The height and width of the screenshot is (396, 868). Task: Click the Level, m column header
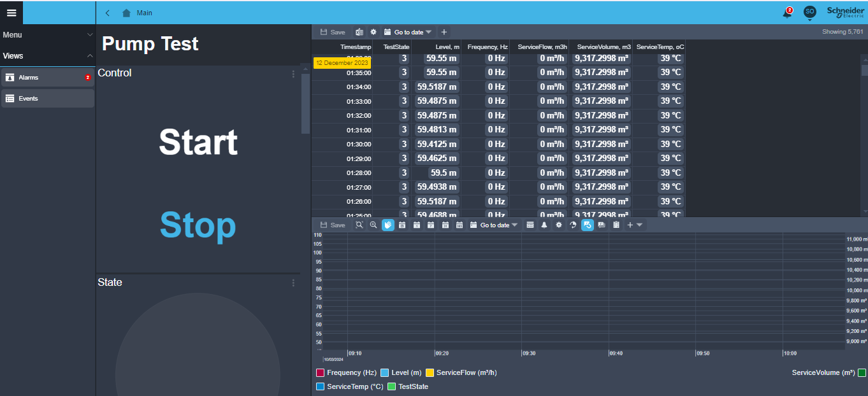tap(437, 47)
